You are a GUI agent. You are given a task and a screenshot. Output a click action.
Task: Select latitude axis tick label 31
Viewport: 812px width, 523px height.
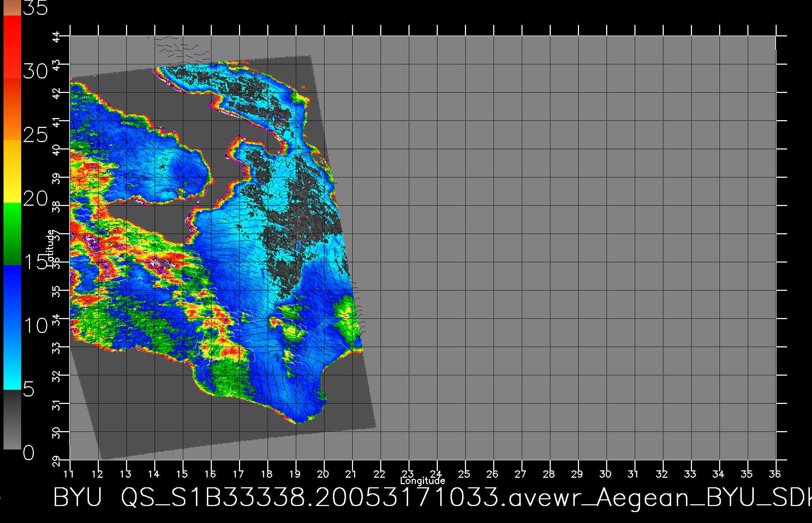(57, 404)
